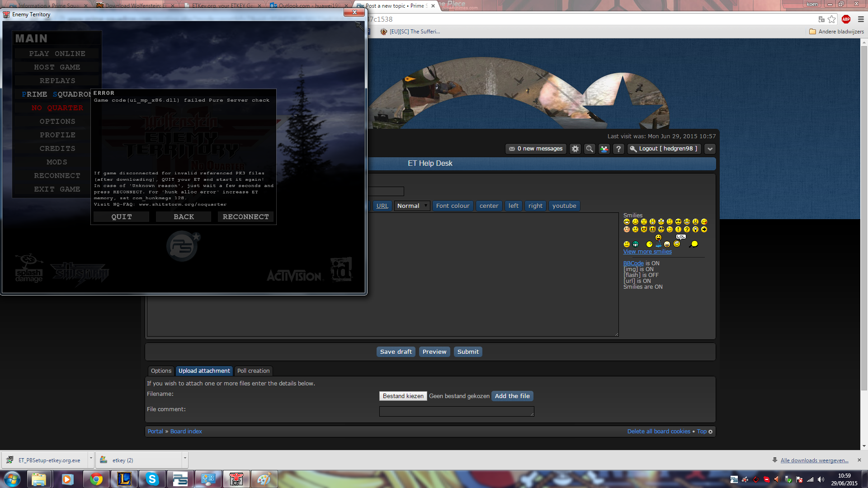The image size is (868, 488).
Task: Click the Font colour button
Action: click(453, 206)
